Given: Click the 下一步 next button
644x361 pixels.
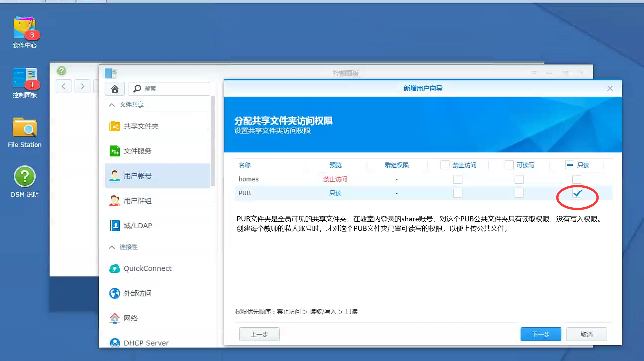Looking at the screenshot, I should [x=540, y=334].
